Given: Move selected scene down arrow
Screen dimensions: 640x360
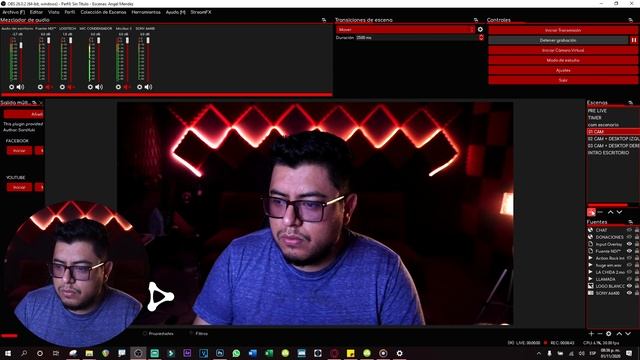Looking at the screenshot, I should pyautogui.click(x=620, y=212).
